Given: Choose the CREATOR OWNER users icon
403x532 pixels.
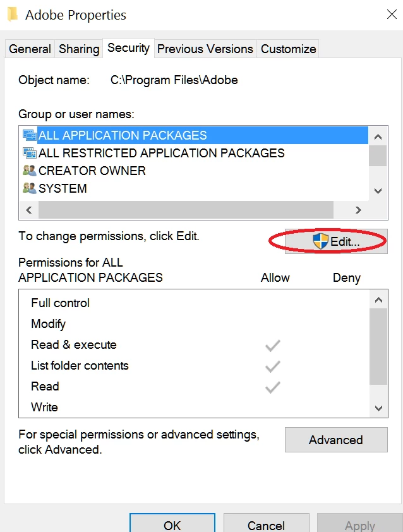Looking at the screenshot, I should pyautogui.click(x=30, y=171).
